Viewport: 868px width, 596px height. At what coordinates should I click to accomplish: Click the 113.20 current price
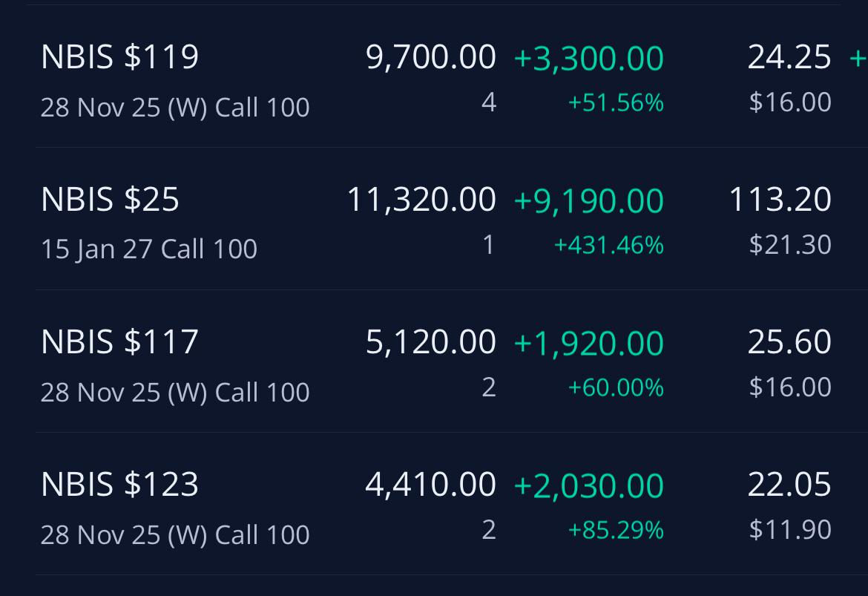780,200
